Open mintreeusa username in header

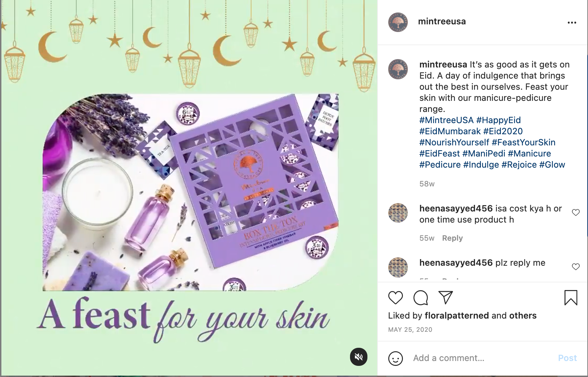click(442, 21)
